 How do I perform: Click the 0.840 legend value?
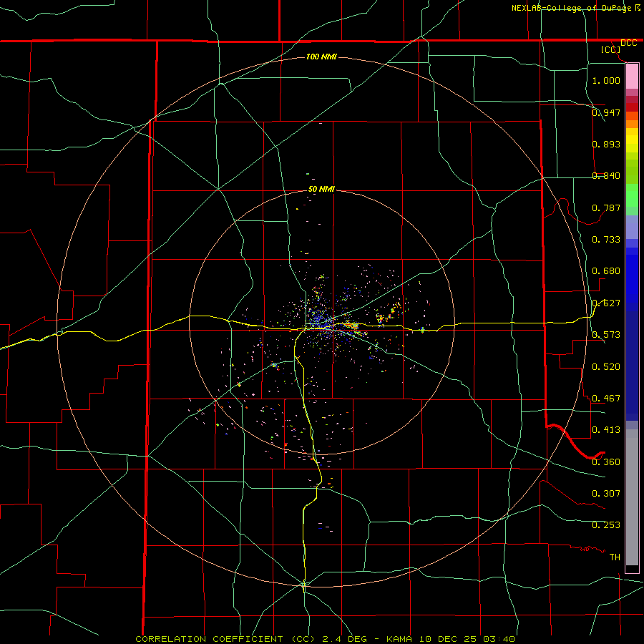[x=606, y=176]
